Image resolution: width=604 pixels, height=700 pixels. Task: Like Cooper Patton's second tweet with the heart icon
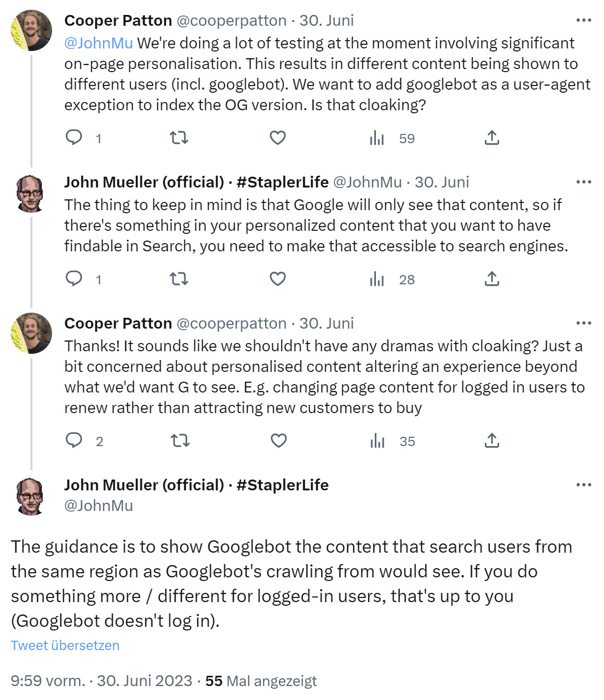tap(279, 441)
